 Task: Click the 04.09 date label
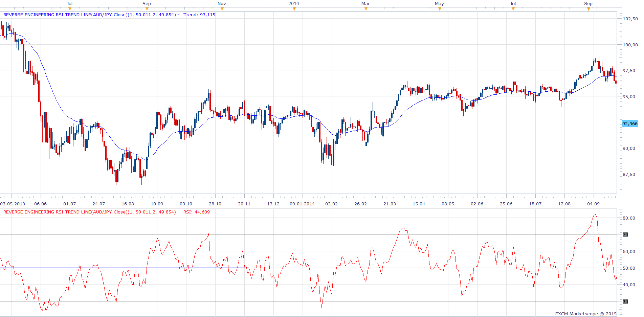click(x=594, y=204)
